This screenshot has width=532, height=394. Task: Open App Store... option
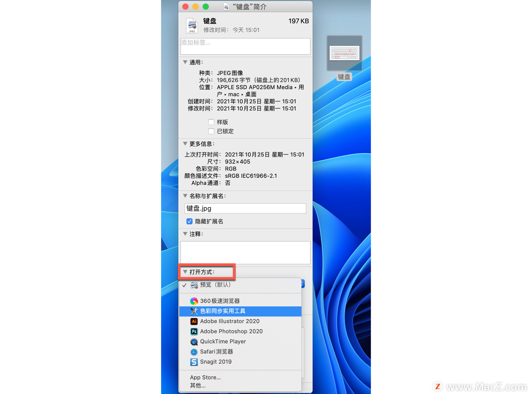[240, 377]
